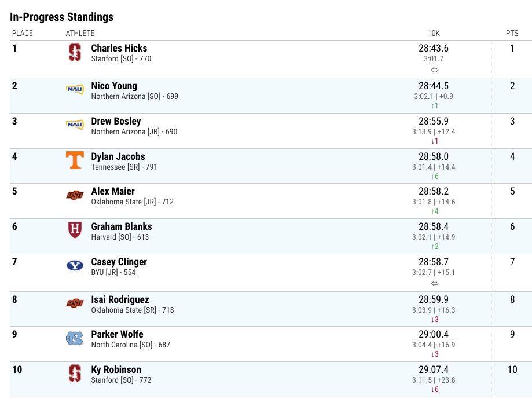The width and height of the screenshot is (532, 399).
Task: Click the 10K column header
Action: click(434, 33)
